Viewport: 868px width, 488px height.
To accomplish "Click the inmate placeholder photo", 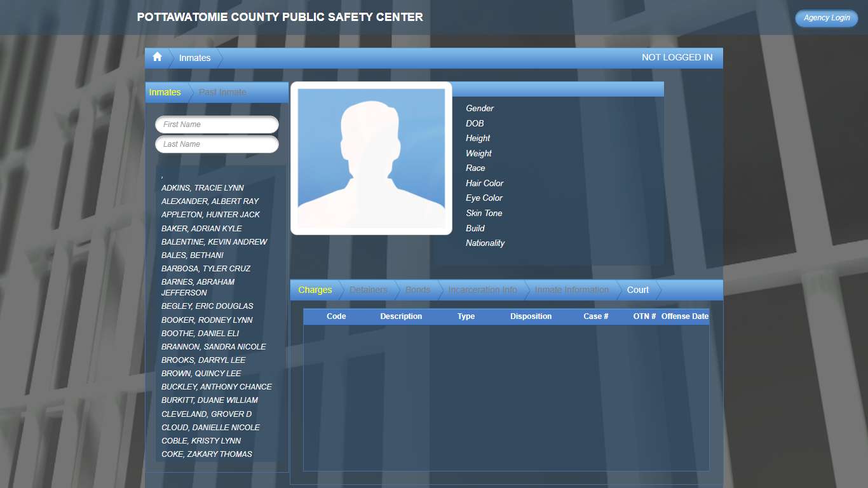I will click(x=371, y=158).
